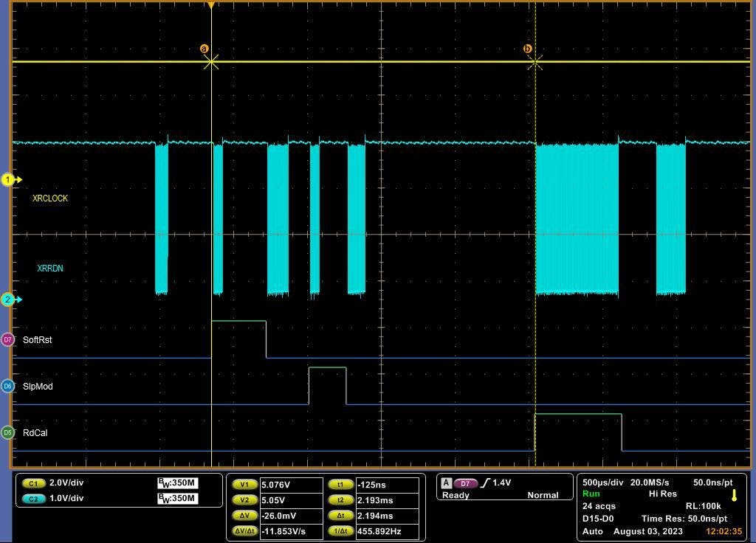
Task: Click the channel 1 ground marker
Action: [9, 179]
